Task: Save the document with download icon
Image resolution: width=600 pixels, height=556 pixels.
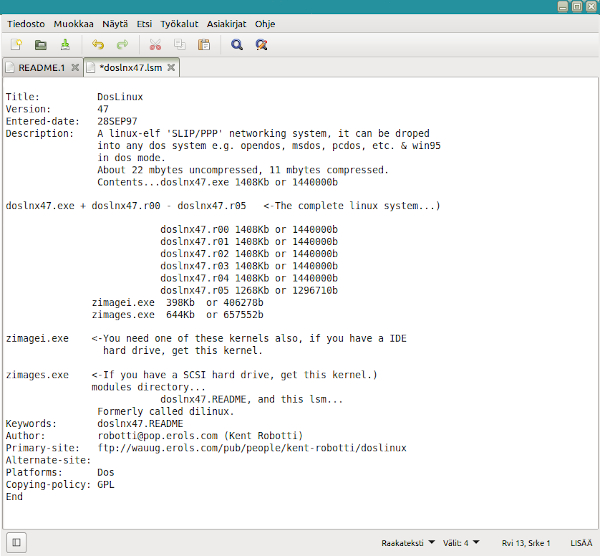Action: tap(65, 45)
